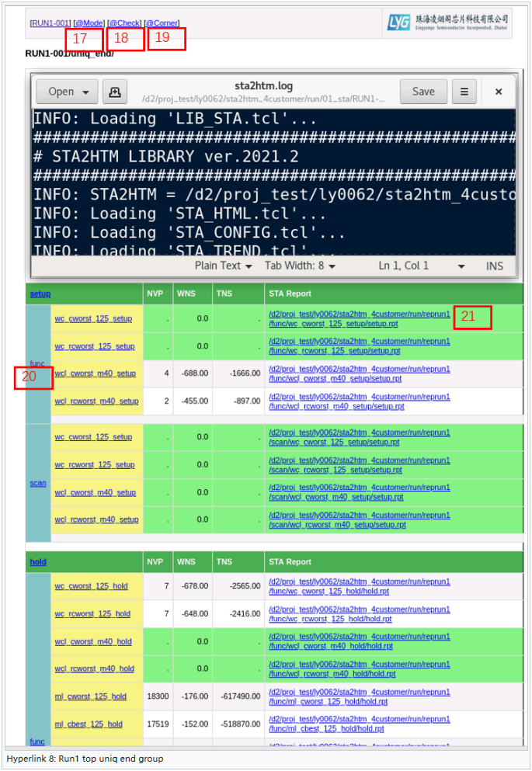Open the @Mode link
Screen dimensions: 532x771
coord(89,23)
